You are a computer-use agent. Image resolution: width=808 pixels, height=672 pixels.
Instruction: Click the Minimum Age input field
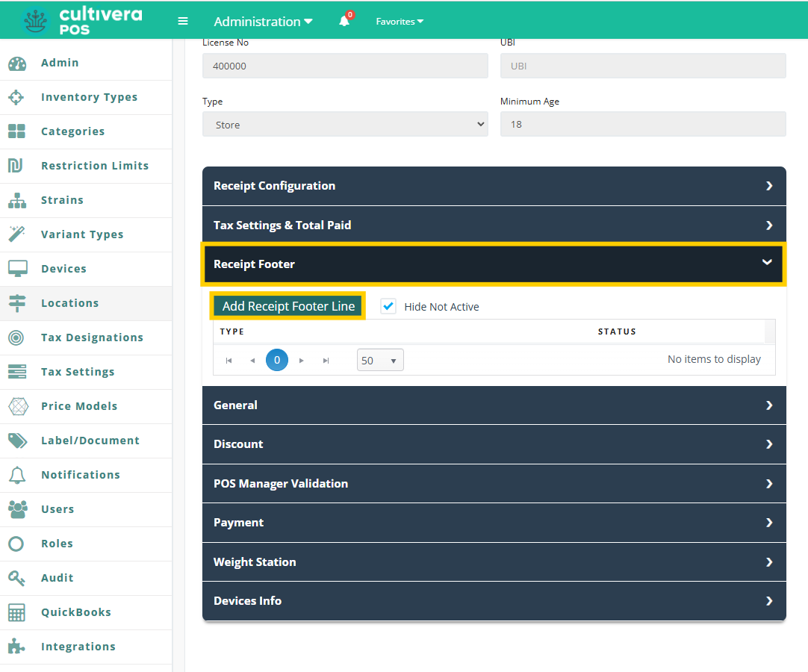point(642,125)
